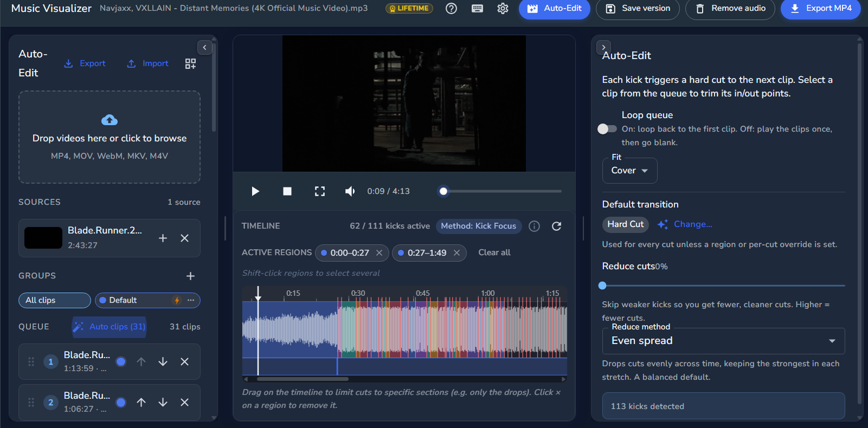The width and height of the screenshot is (868, 428).
Task: Show the kick method info icon
Action: pyautogui.click(x=534, y=226)
